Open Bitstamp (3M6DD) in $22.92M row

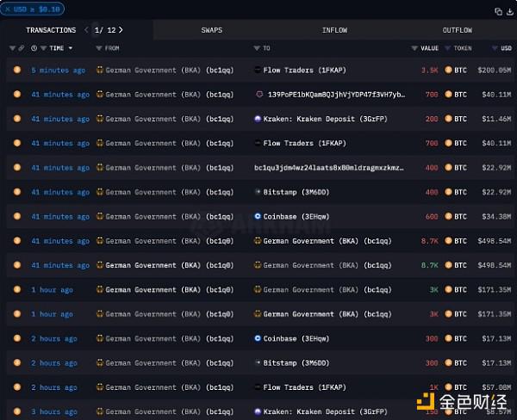296,192
